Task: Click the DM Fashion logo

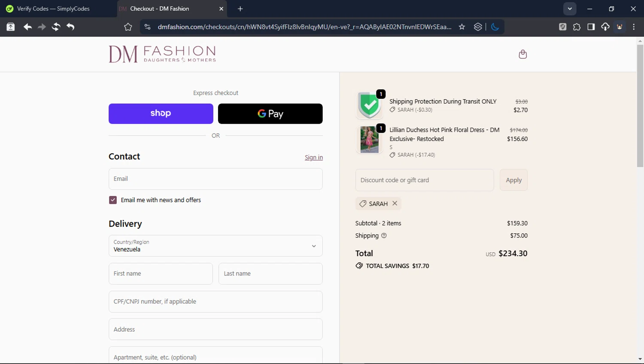Action: coord(162,54)
